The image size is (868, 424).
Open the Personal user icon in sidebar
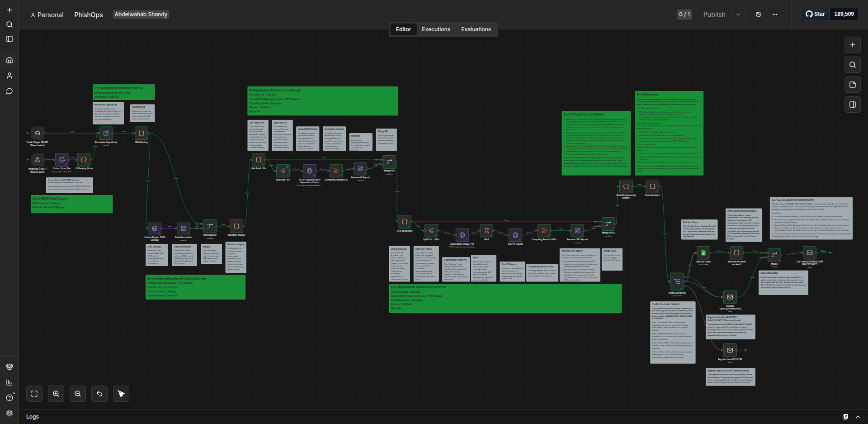(9, 76)
